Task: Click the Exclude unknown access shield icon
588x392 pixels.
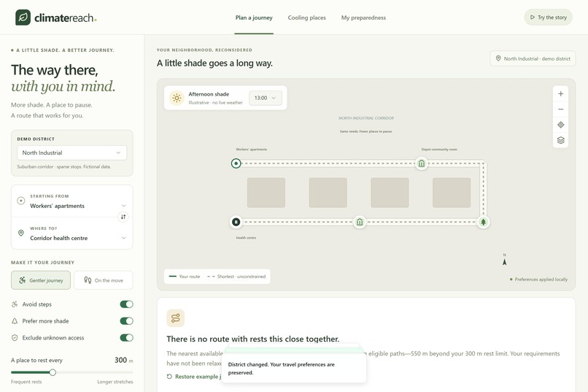Action: point(15,337)
